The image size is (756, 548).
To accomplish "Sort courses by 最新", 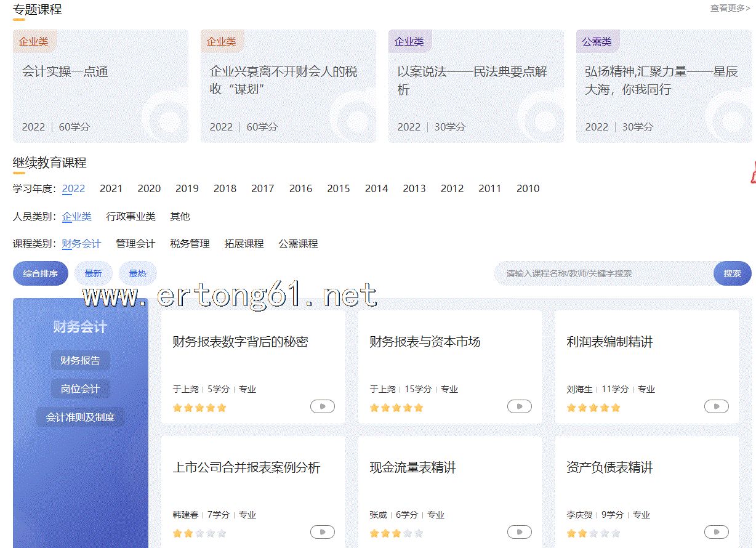I will [x=94, y=273].
